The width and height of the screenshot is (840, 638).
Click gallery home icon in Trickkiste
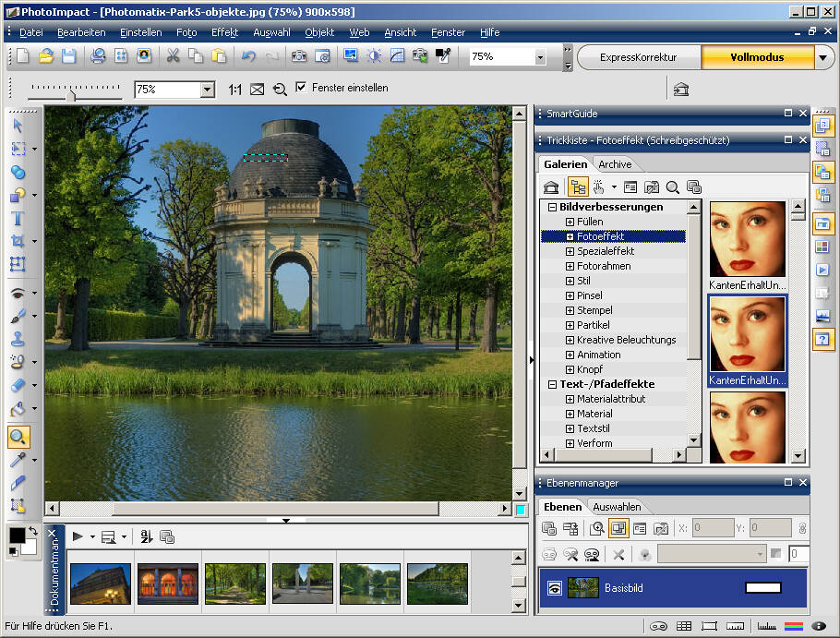(x=551, y=187)
